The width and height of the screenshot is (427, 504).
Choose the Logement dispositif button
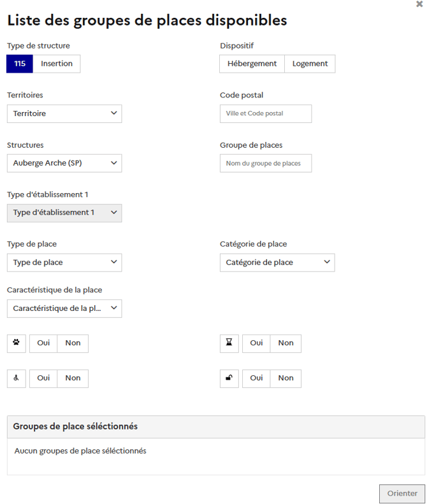pos(310,64)
